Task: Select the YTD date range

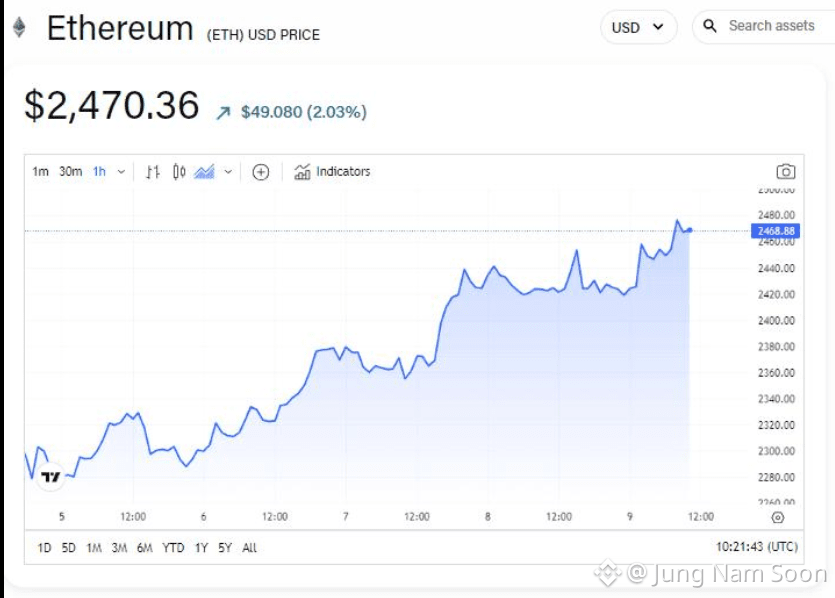Action: tap(173, 547)
